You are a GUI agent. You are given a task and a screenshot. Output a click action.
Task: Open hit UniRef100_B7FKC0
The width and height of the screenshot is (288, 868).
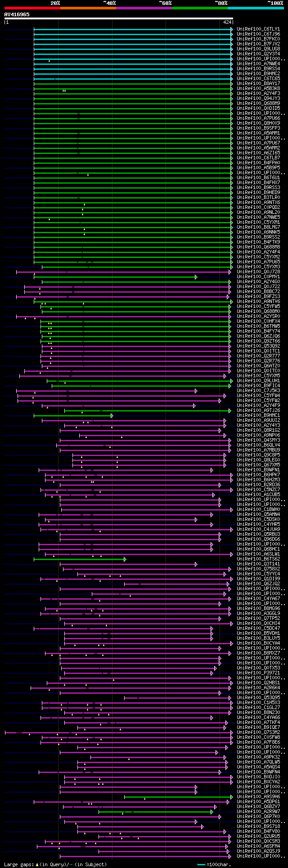click(x=258, y=39)
